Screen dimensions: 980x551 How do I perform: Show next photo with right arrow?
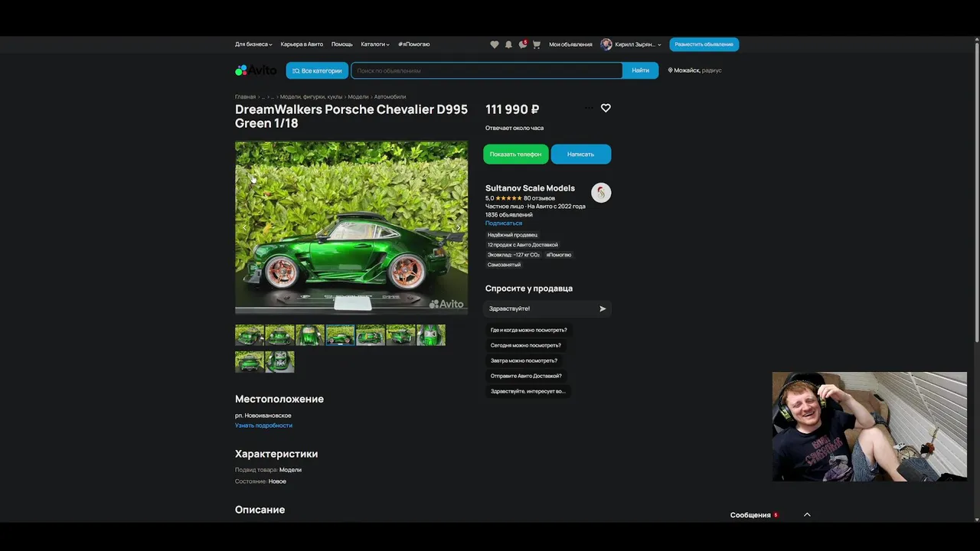459,227
